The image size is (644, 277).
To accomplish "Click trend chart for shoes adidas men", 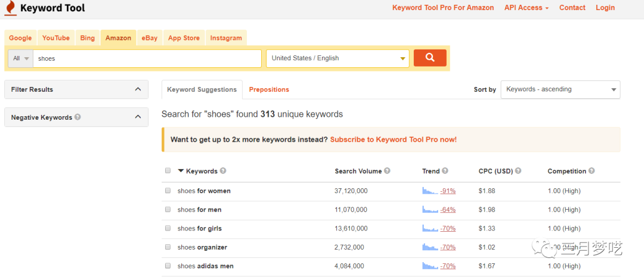I will (x=430, y=266).
